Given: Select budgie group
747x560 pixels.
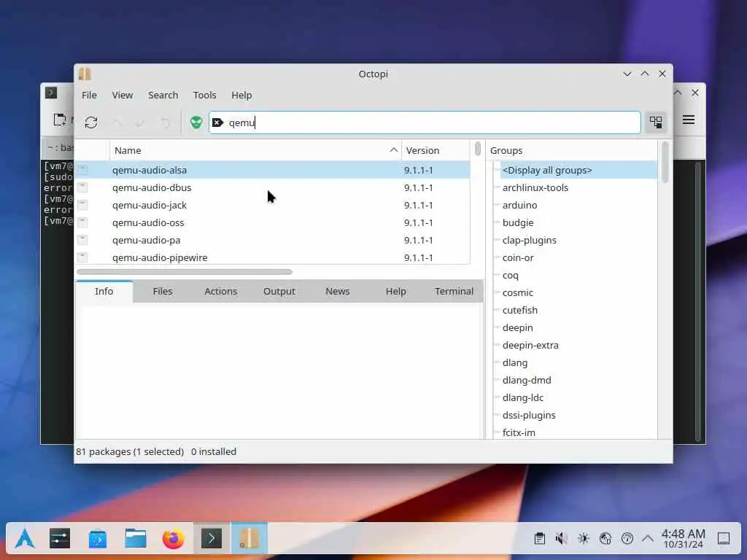Looking at the screenshot, I should (x=518, y=222).
